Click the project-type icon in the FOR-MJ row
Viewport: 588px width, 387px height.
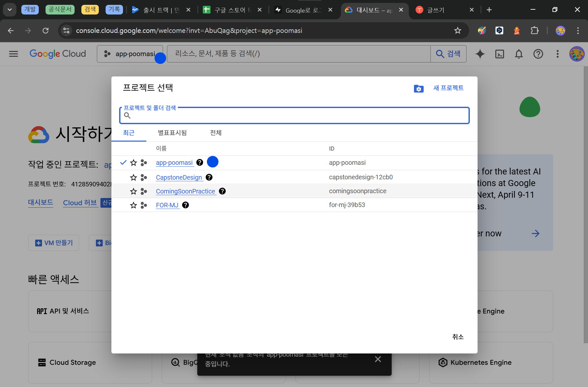(x=144, y=205)
